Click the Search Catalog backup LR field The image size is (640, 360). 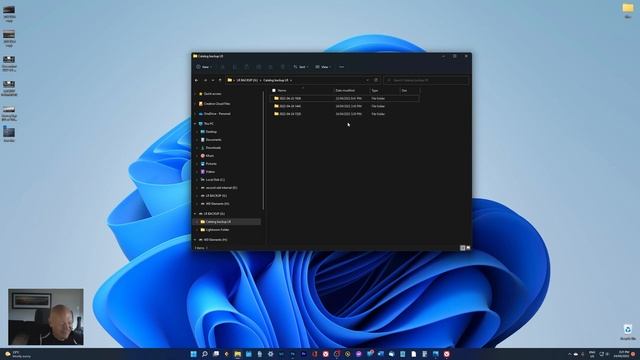point(426,80)
